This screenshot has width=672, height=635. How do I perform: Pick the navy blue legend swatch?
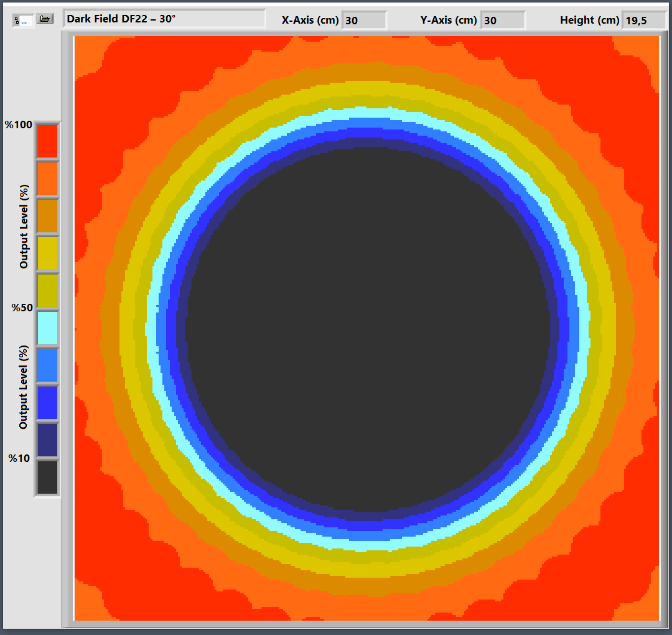point(47,440)
